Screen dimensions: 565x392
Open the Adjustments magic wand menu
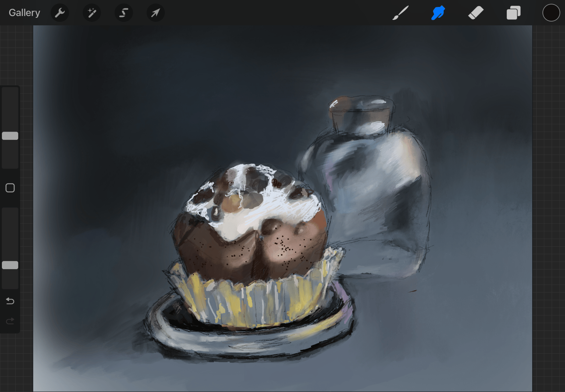[92, 13]
